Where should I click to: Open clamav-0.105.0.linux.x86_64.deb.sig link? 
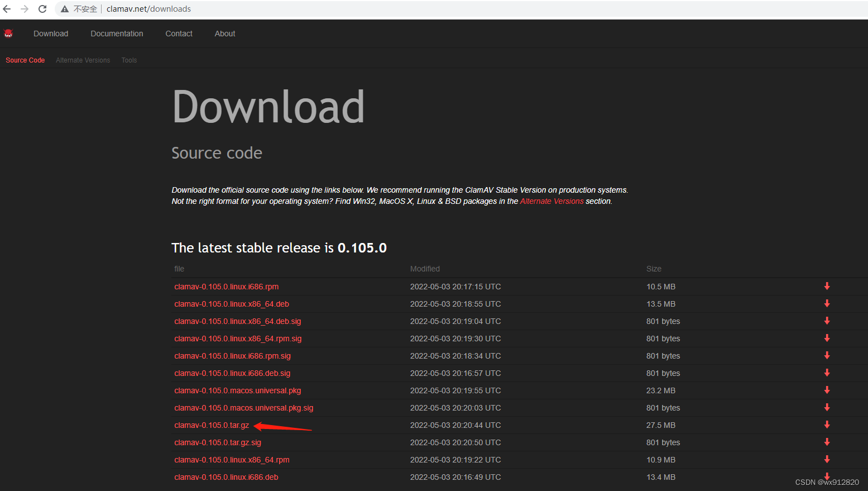pos(237,321)
